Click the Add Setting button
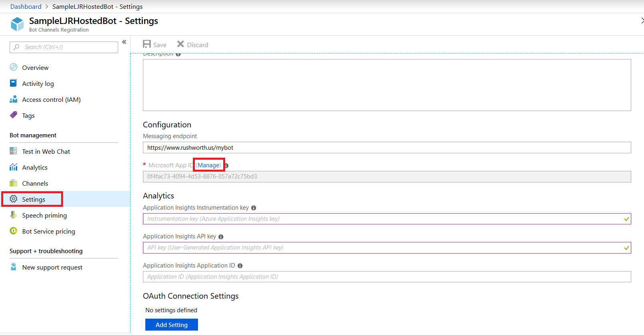 pyautogui.click(x=172, y=325)
